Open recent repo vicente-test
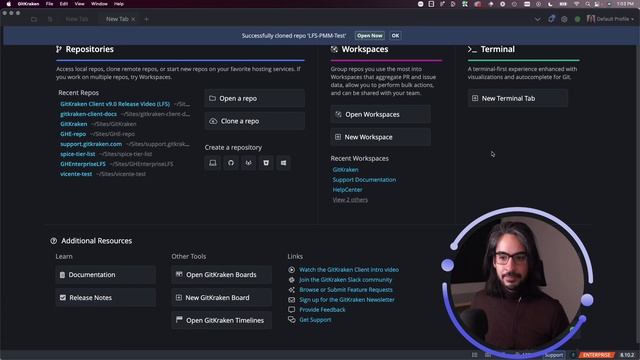The image size is (640, 360). [x=76, y=174]
